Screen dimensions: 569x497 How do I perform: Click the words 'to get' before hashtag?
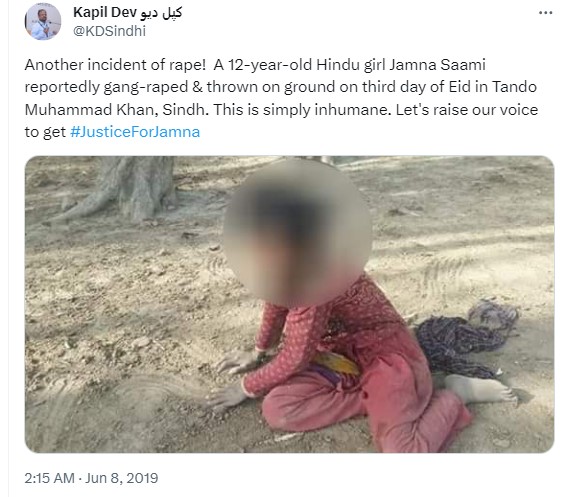tap(45, 132)
